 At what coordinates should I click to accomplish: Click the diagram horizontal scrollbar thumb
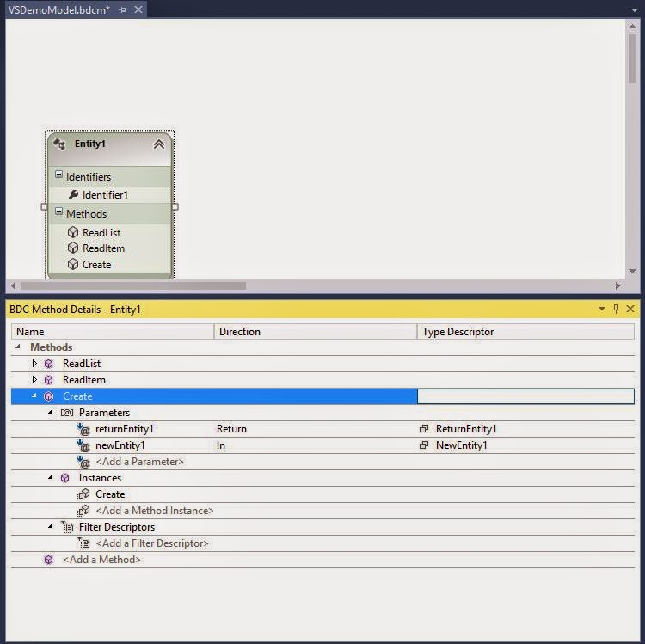pos(133,285)
